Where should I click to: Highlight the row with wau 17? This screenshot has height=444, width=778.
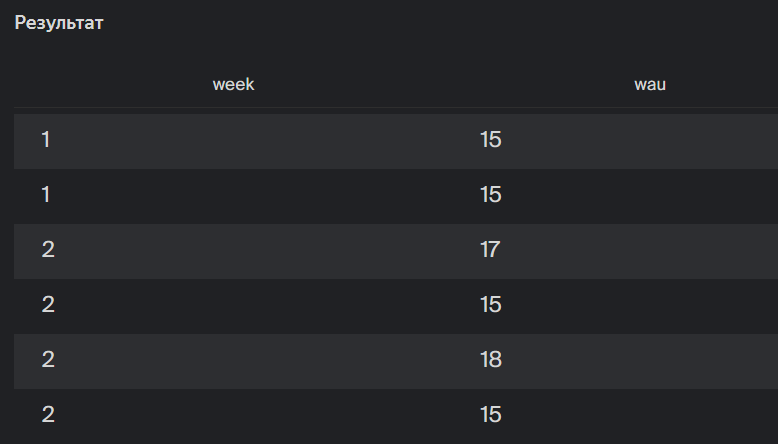tap(300, 250)
